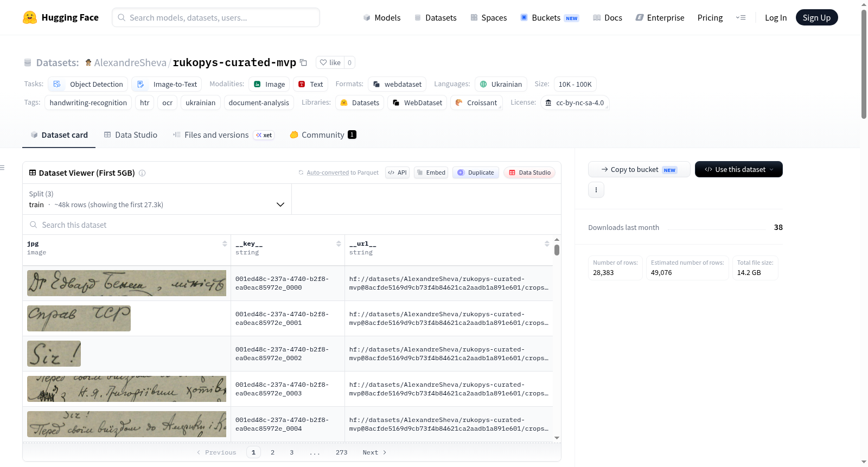The height and width of the screenshot is (467, 868).
Task: Click the Hugging Face logo icon
Action: [x=30, y=17]
